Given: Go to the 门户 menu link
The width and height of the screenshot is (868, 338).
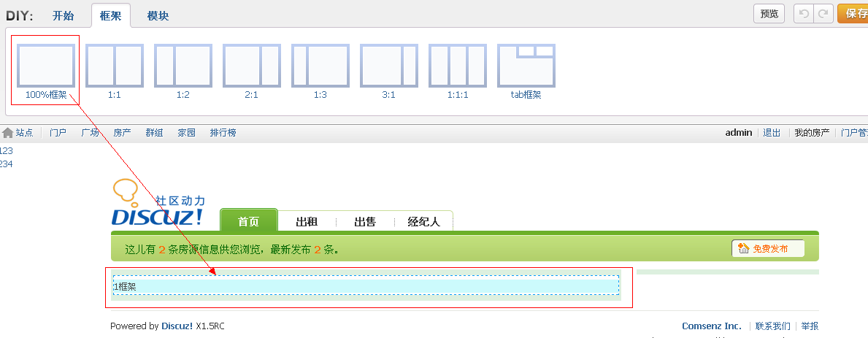Looking at the screenshot, I should tap(58, 133).
